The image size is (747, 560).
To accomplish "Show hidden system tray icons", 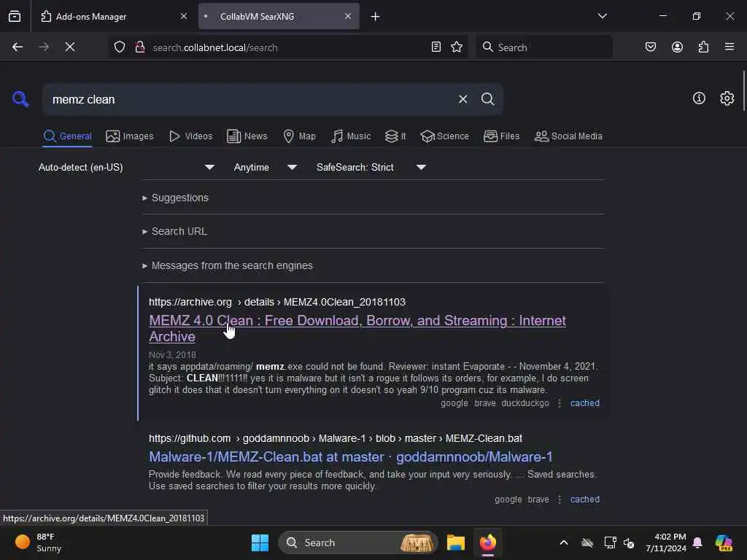I will 564,542.
